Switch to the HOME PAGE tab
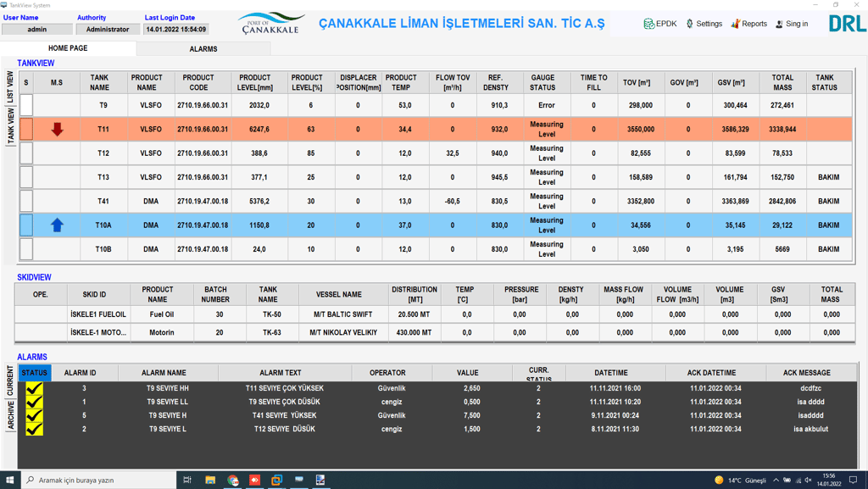 click(68, 48)
